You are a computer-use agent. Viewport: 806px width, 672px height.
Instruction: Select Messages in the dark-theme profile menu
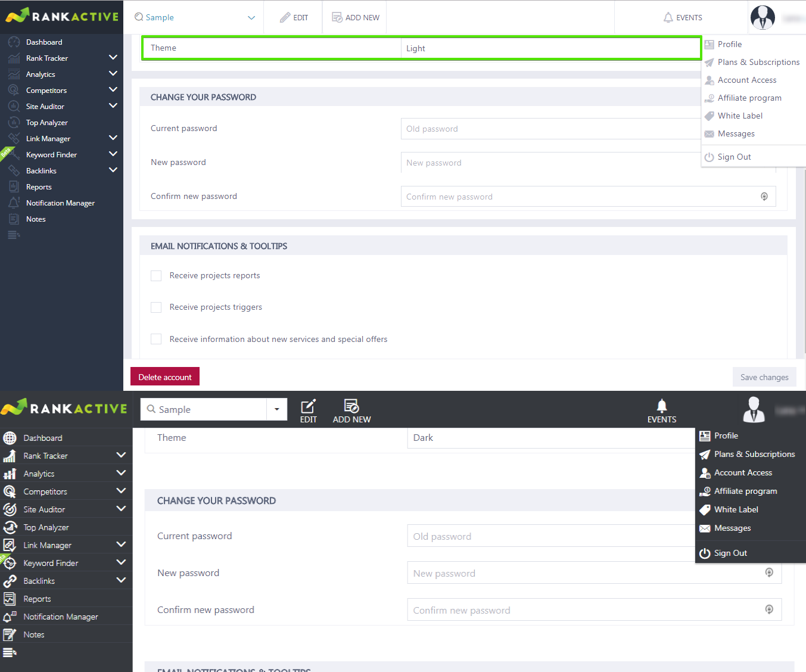click(732, 528)
